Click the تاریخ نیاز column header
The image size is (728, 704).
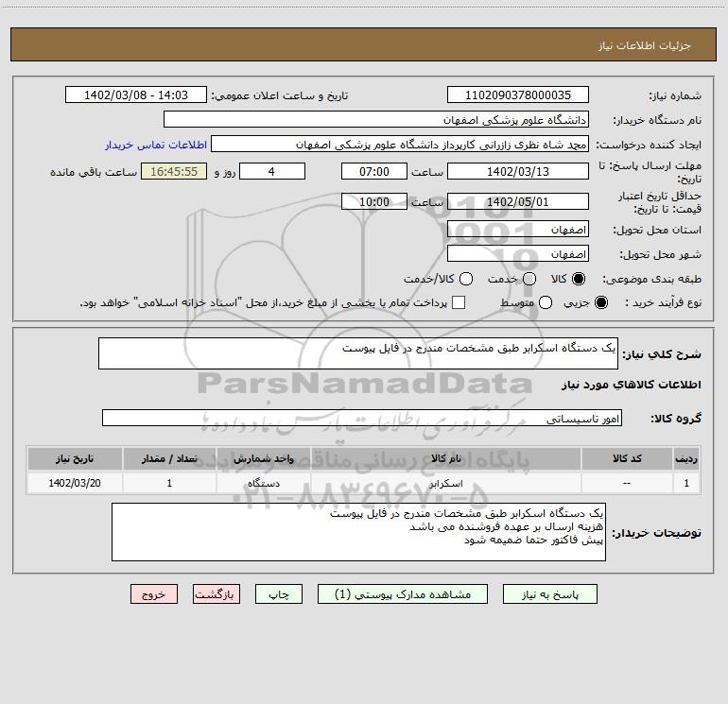75,459
